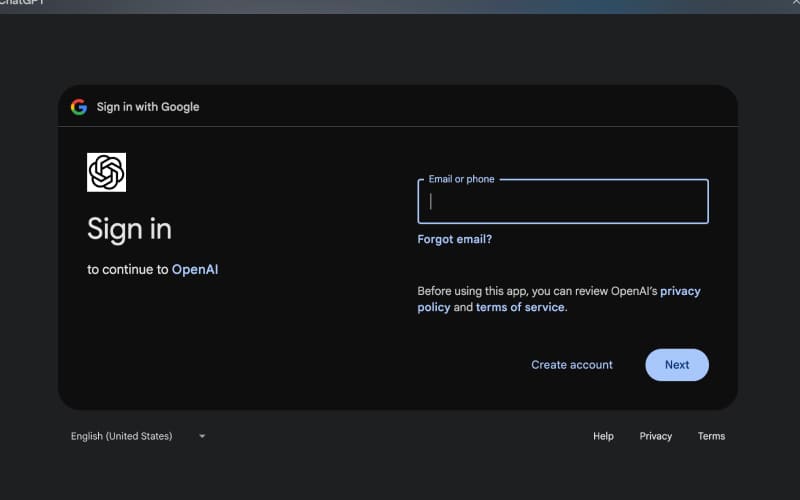Click the Next button

pyautogui.click(x=677, y=365)
